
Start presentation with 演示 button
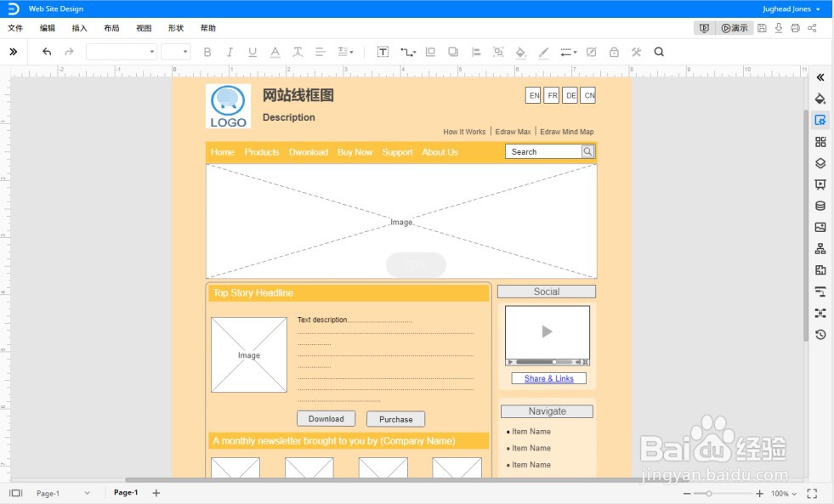(735, 28)
